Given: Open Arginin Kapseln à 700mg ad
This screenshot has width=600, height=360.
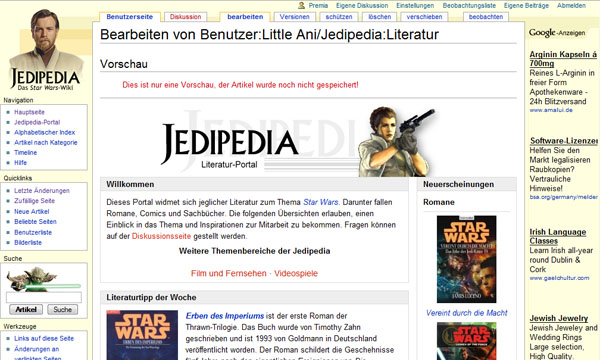Looking at the screenshot, I should (x=563, y=59).
